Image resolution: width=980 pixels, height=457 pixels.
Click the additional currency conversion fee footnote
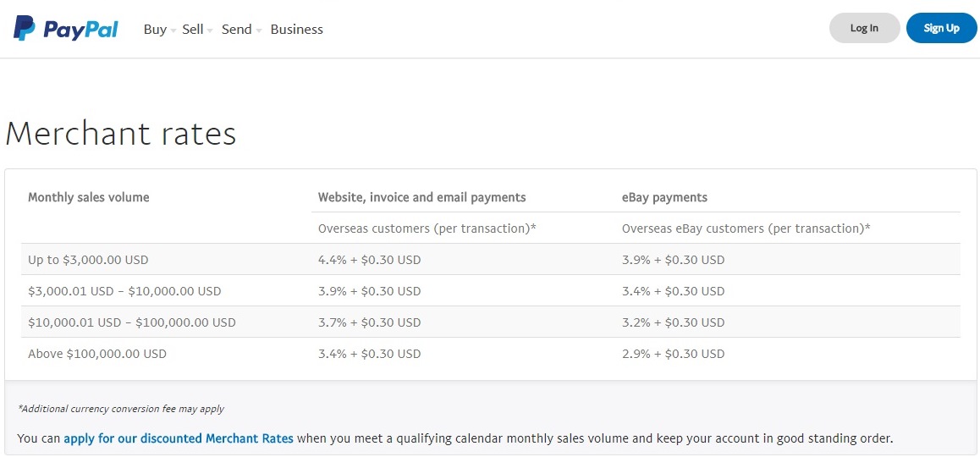click(x=121, y=409)
